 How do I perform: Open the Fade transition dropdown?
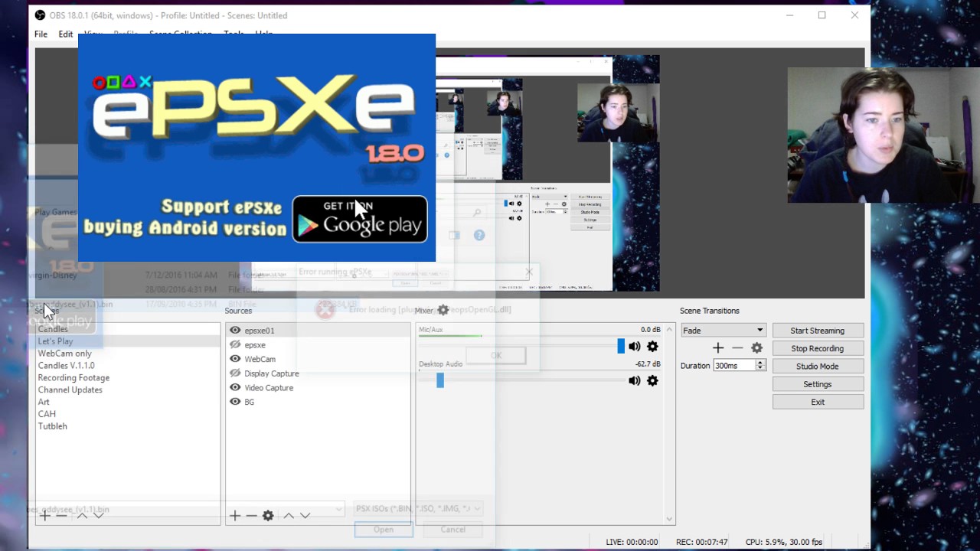point(723,331)
